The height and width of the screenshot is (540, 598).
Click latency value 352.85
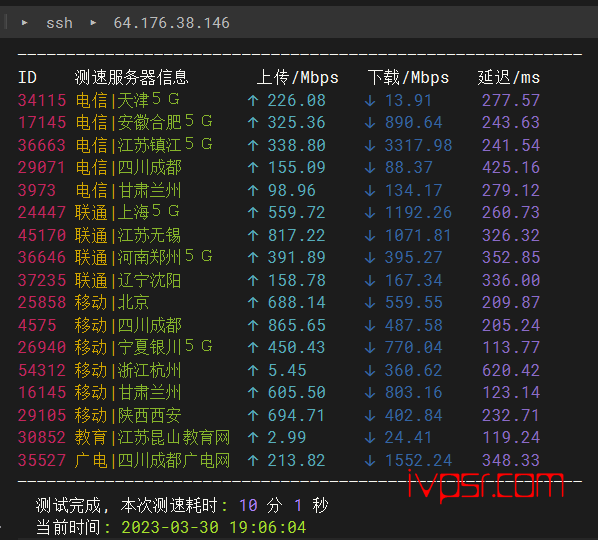click(x=511, y=258)
